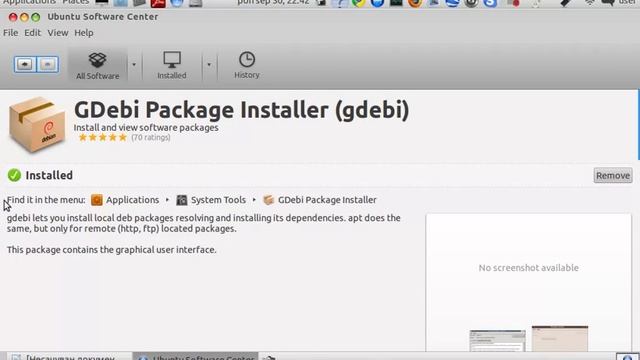Viewport: 640px width, 360px height.
Task: Close the Ubuntu Software Center window
Action: click(13, 17)
